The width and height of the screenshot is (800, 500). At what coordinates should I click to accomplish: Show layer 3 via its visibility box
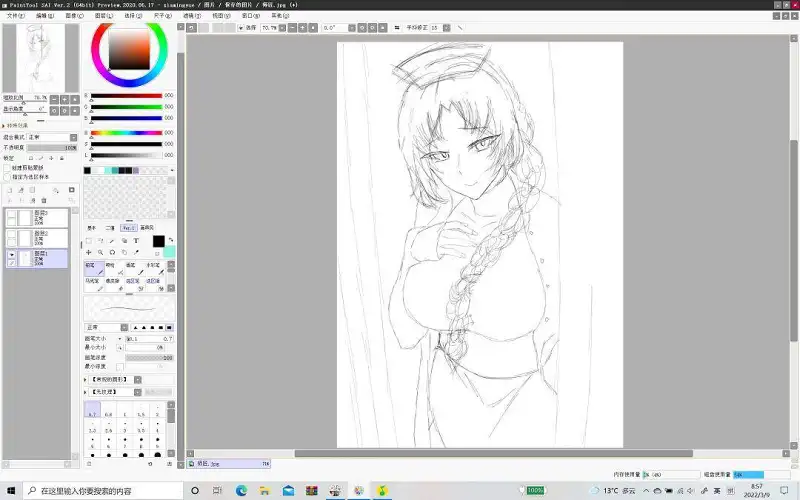click(x=11, y=214)
